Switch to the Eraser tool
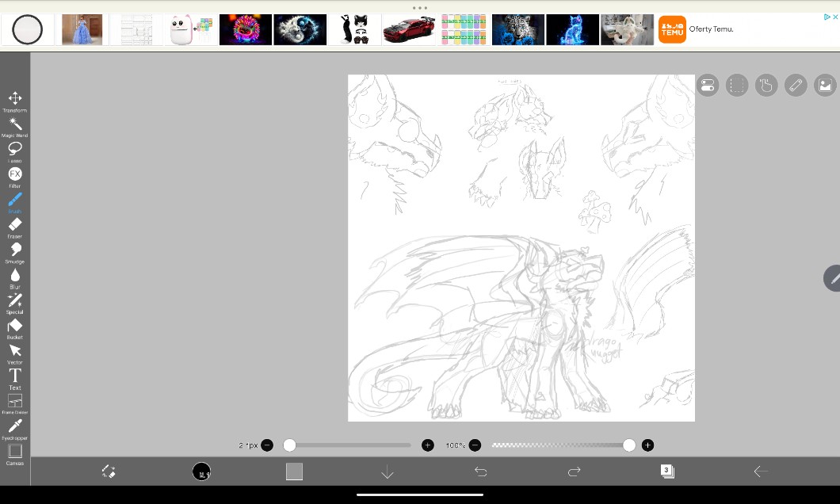Image resolution: width=840 pixels, height=504 pixels. pyautogui.click(x=15, y=226)
